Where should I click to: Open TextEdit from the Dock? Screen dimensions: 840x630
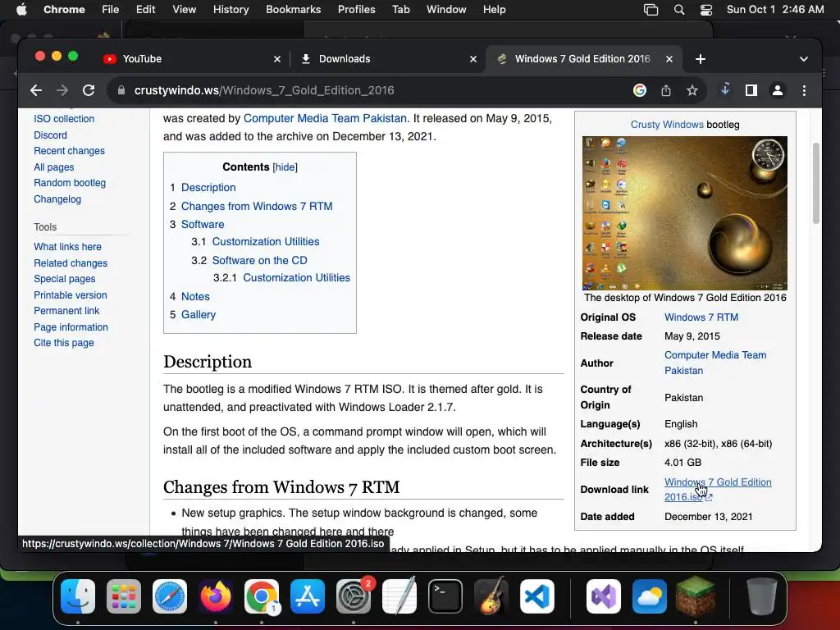point(399,596)
